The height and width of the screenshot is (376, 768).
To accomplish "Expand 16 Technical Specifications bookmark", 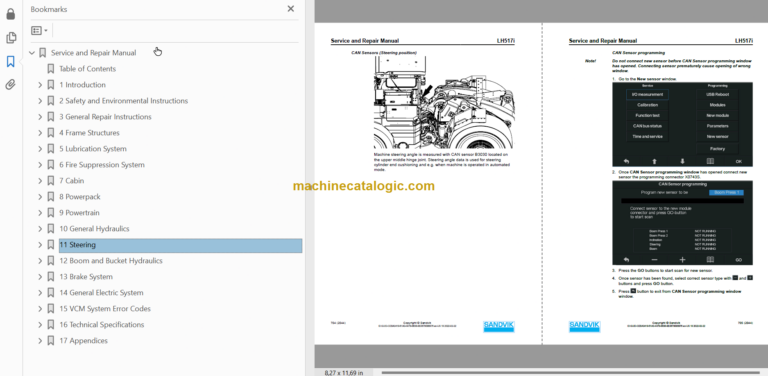I will point(40,325).
